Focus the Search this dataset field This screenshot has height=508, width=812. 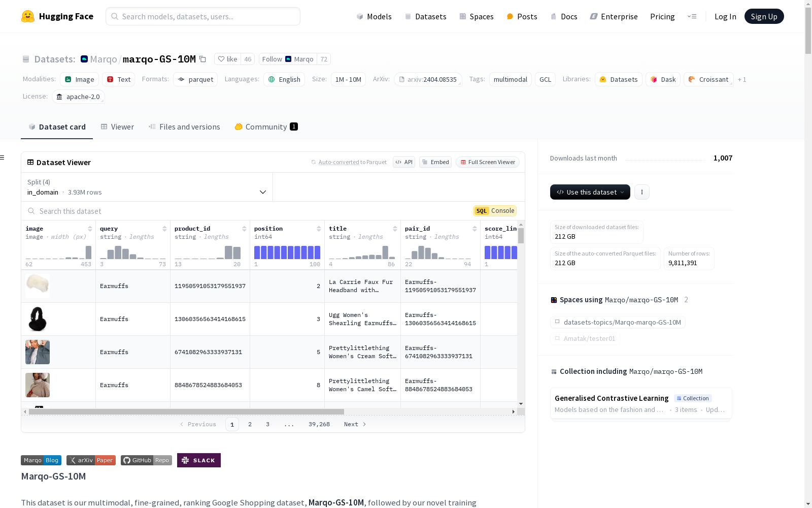tap(244, 211)
